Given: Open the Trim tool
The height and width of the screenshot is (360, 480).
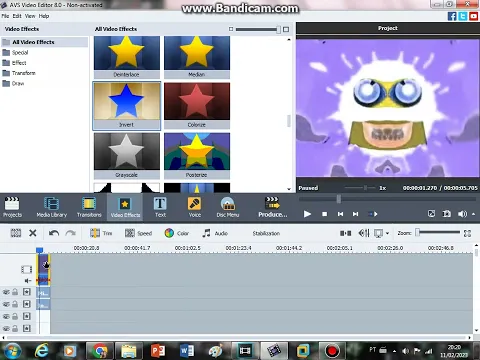Looking at the screenshot, I should pos(101,233).
